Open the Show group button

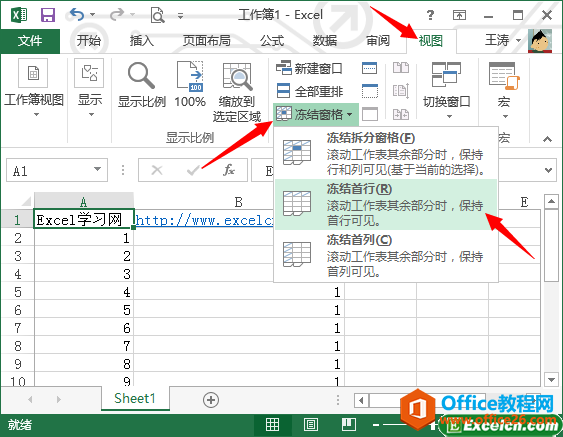(x=90, y=88)
